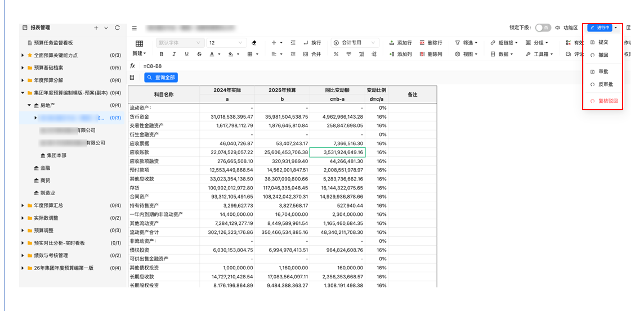Click the 评论 comment tool
The image size is (644, 311).
575,54
